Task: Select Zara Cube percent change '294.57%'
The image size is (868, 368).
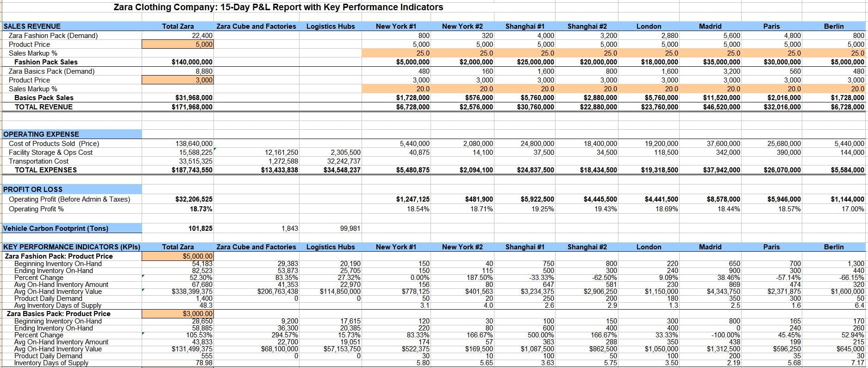Action: [x=286, y=335]
